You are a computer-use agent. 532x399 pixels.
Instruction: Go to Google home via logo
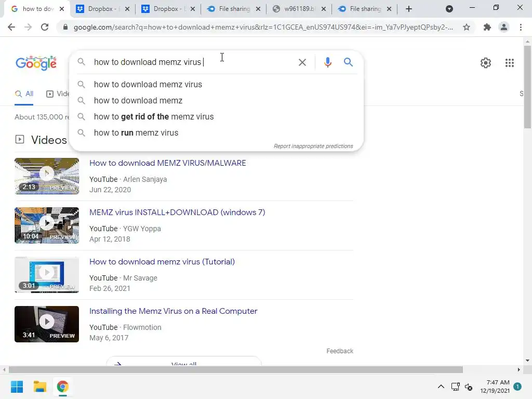[x=36, y=63]
